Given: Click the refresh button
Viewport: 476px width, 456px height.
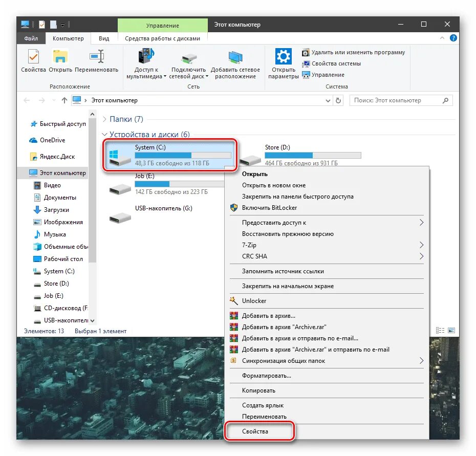Looking at the screenshot, I should click(x=338, y=100).
